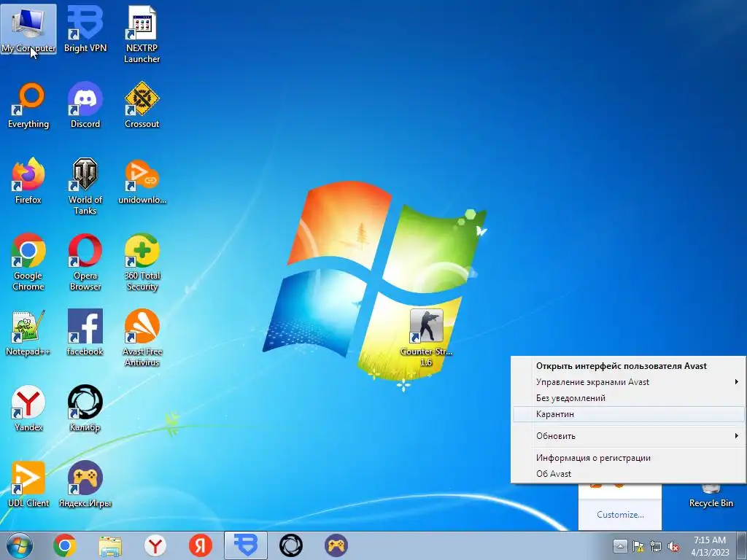Click the Калибр taskbar icon
This screenshot has width=747, height=560.
click(291, 545)
